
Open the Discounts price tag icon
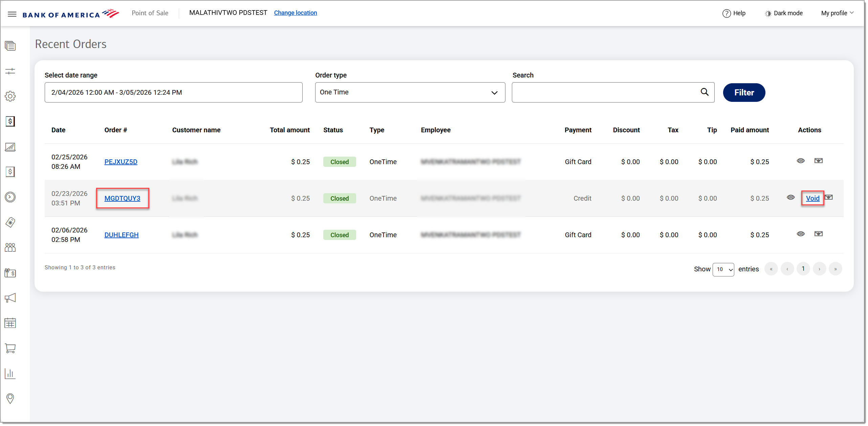point(10,222)
